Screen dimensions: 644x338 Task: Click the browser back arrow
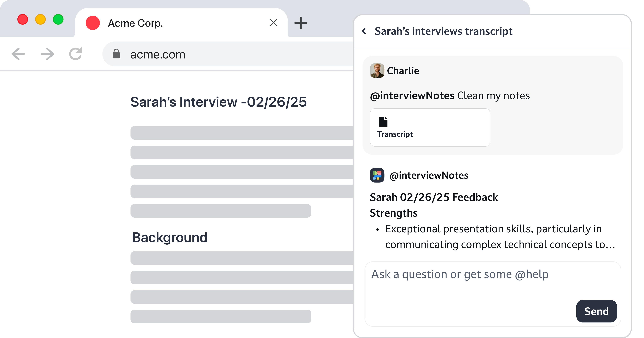(18, 54)
